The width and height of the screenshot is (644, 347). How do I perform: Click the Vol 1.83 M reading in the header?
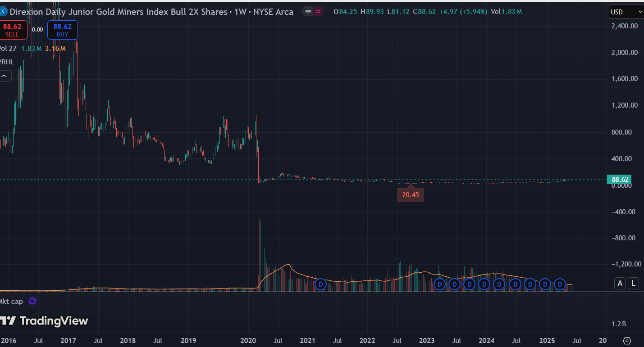tap(507, 12)
